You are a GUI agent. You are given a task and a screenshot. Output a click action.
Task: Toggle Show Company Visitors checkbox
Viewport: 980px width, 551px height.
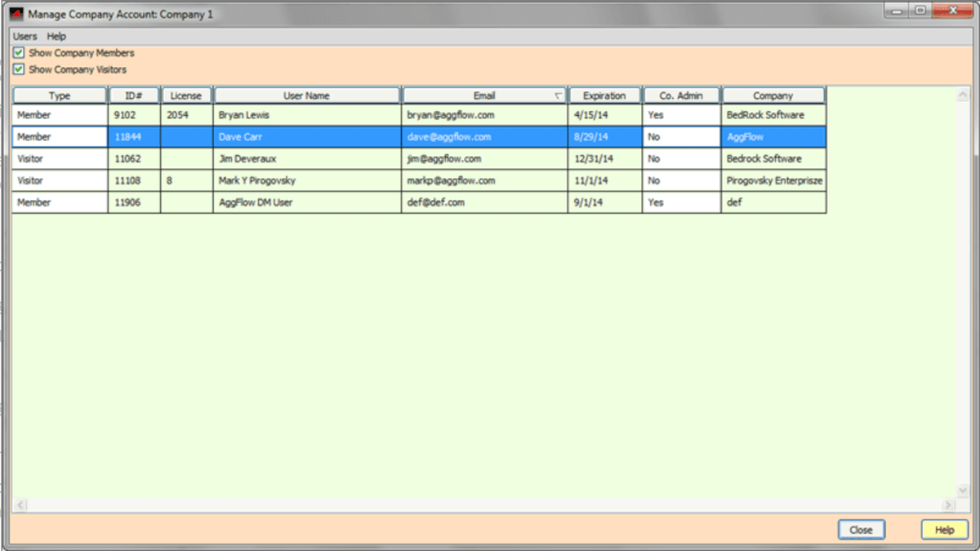coord(19,69)
